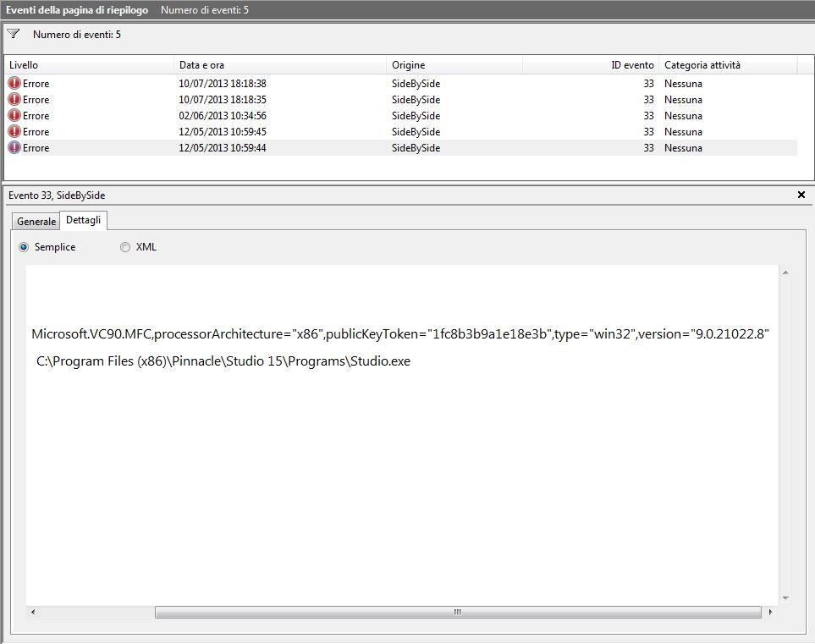This screenshot has width=815, height=644.
Task: Switch to the Generale tab
Action: [36, 222]
